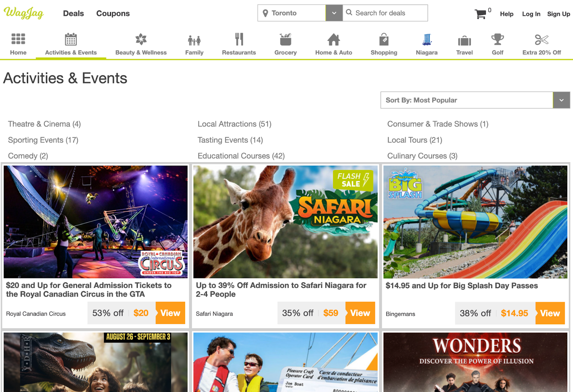Open the Big Splash waterslide image
Screen dimensions: 573x392
[475, 222]
